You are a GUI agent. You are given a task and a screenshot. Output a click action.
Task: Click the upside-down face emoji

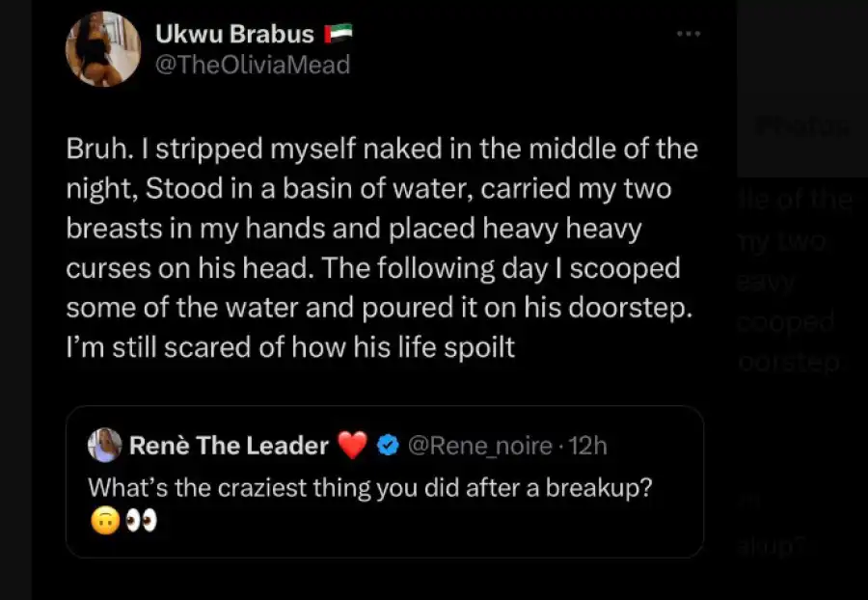104,521
